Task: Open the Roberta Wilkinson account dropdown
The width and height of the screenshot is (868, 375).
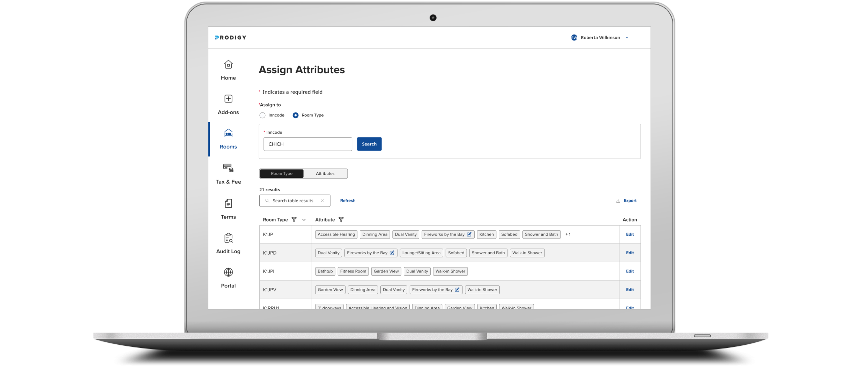Action: coord(627,37)
